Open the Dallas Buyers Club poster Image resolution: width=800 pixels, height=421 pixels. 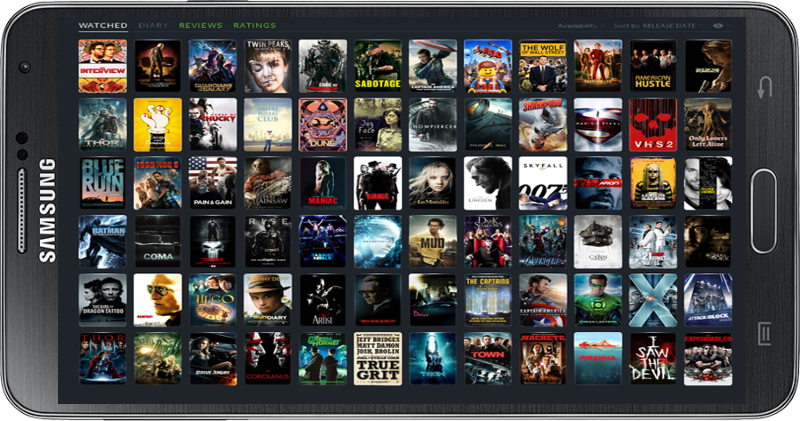pyautogui.click(x=268, y=125)
